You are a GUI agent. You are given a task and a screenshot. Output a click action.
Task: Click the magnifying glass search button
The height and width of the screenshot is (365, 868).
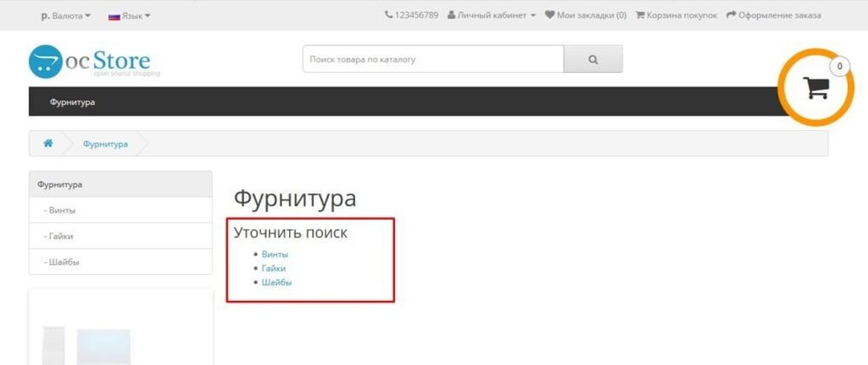(593, 60)
